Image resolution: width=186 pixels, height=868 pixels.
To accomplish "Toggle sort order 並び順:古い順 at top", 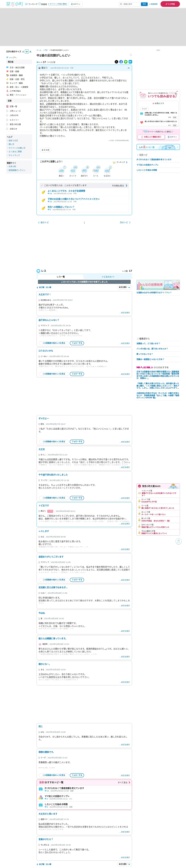I will click(44, 287).
